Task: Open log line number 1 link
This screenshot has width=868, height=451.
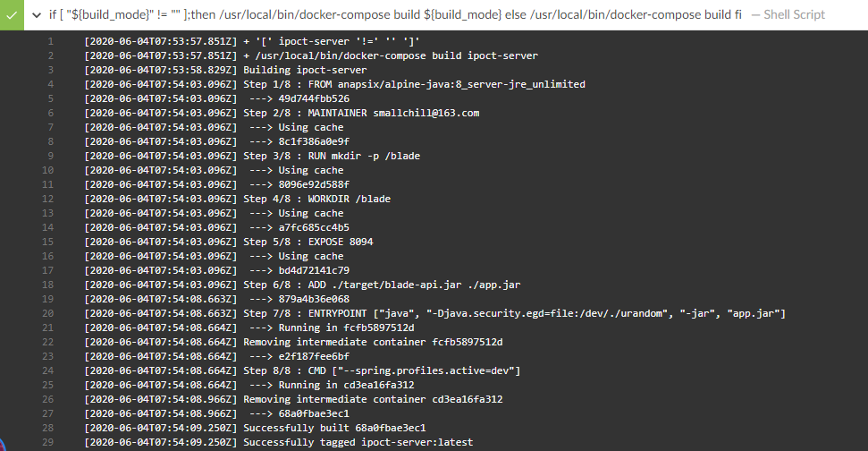Action: 50,41
